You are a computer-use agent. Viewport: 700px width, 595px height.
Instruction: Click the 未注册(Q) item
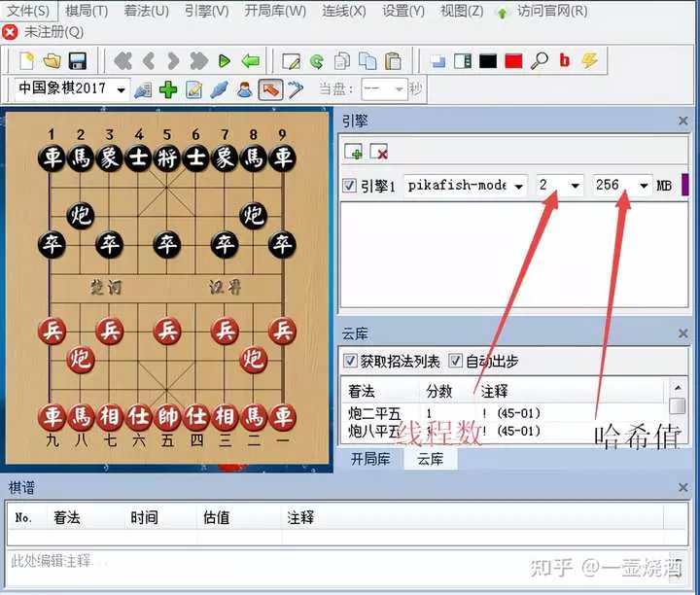point(53,32)
